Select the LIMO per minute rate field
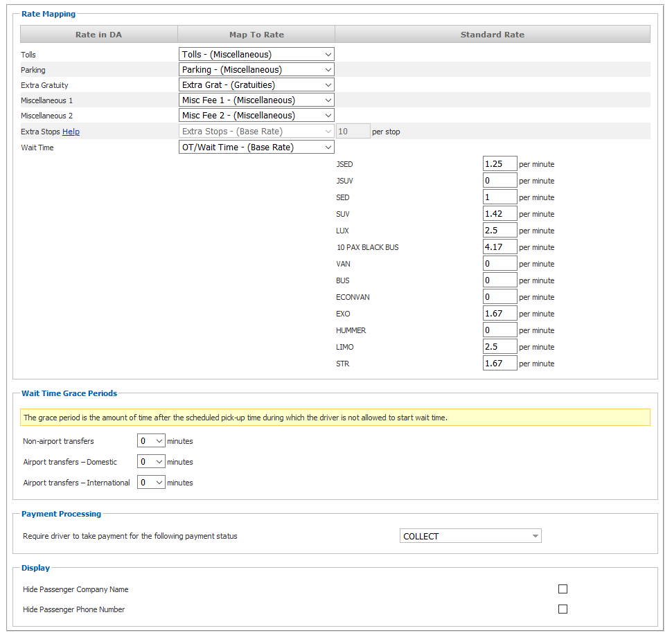 tap(499, 347)
